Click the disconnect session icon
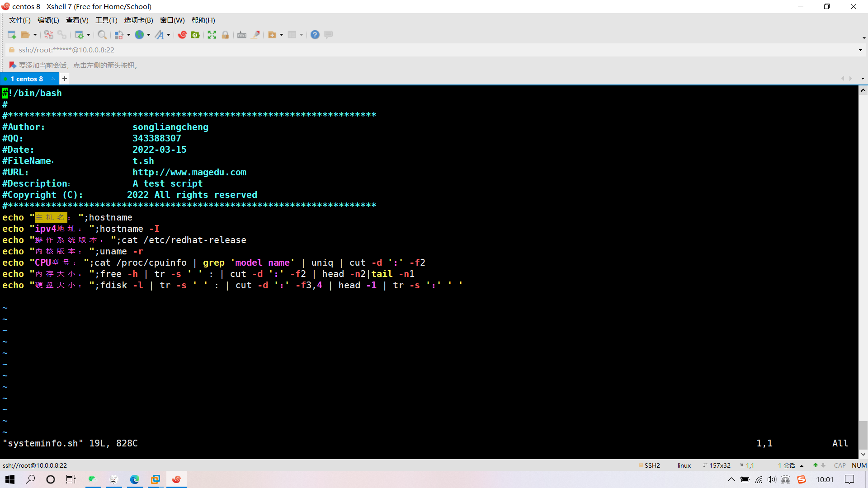This screenshot has height=488, width=868. (49, 35)
